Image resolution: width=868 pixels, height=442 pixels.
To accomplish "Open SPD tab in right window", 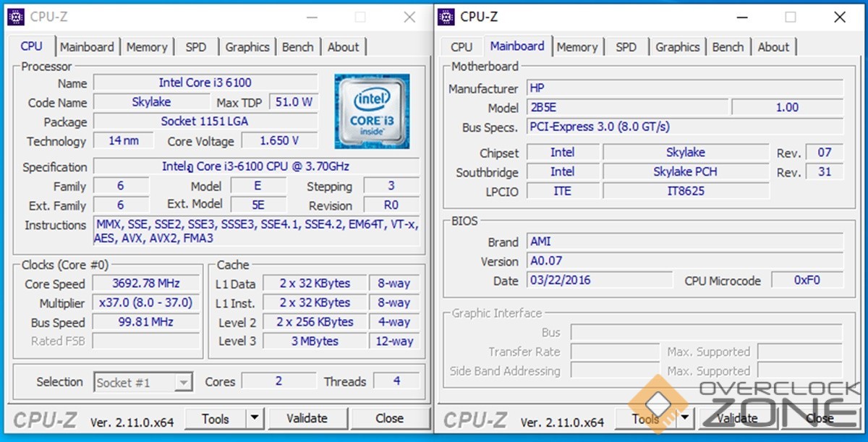I will point(626,47).
